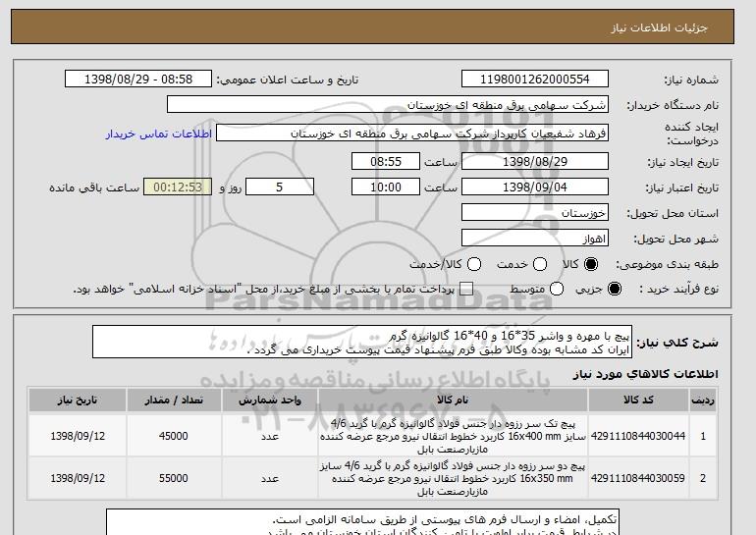This screenshot has height=535, width=756.
Task: Click the 16x350 mm bolt item name
Action: click(453, 478)
